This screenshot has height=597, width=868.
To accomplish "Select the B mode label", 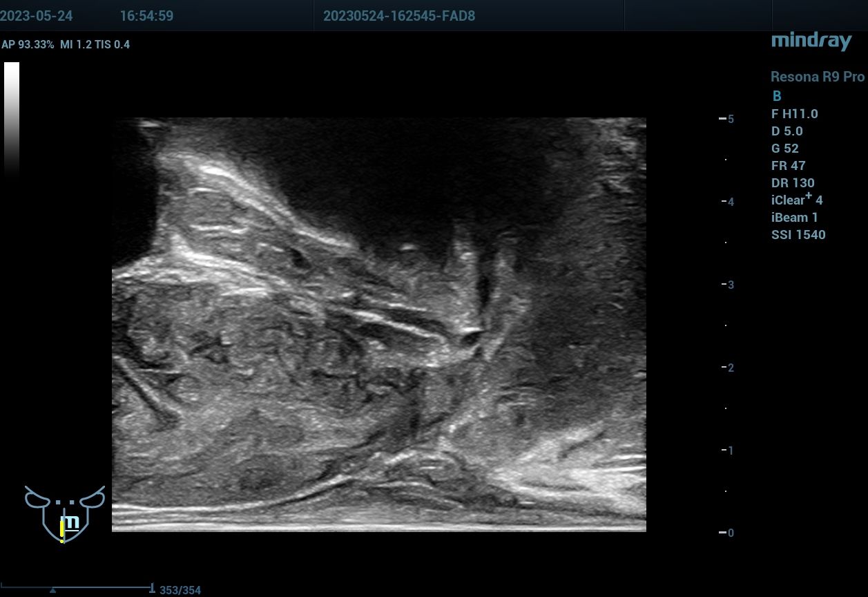I will click(x=777, y=96).
